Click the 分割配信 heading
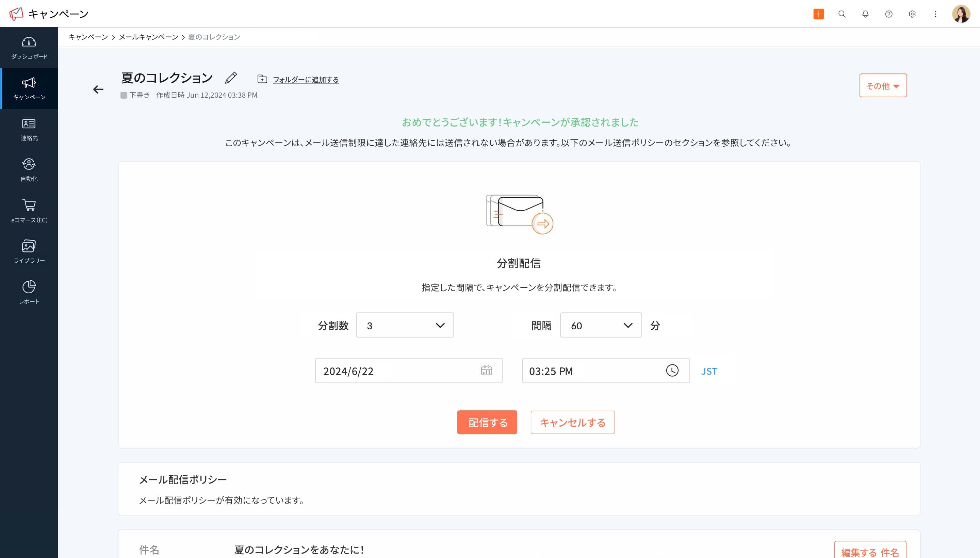980x558 pixels. click(518, 263)
